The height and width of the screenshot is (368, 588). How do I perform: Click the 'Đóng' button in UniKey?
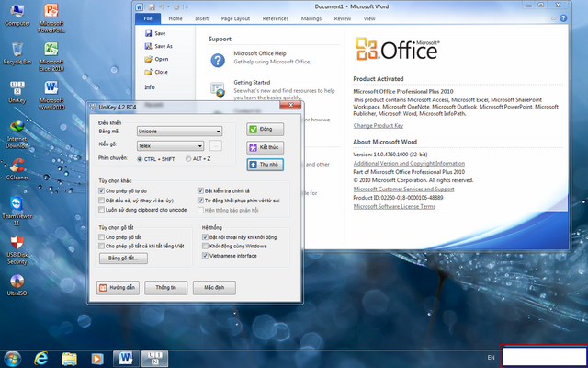[x=266, y=129]
